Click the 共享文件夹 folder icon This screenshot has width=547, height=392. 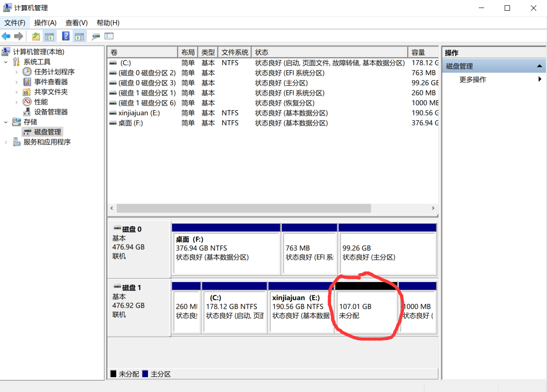27,92
